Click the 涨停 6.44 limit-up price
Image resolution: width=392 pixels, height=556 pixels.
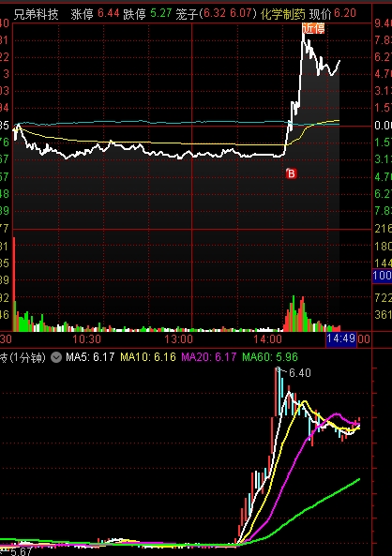[x=95, y=14]
